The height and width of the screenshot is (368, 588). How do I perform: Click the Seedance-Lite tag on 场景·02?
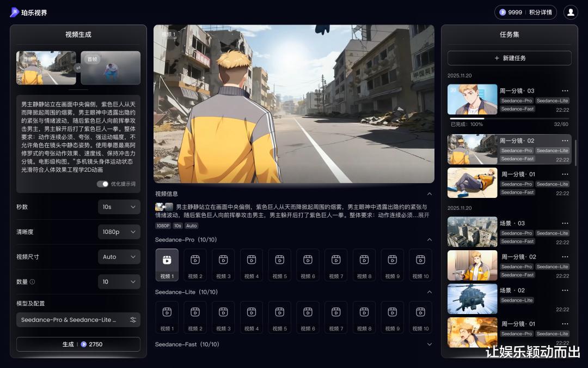coord(517,300)
